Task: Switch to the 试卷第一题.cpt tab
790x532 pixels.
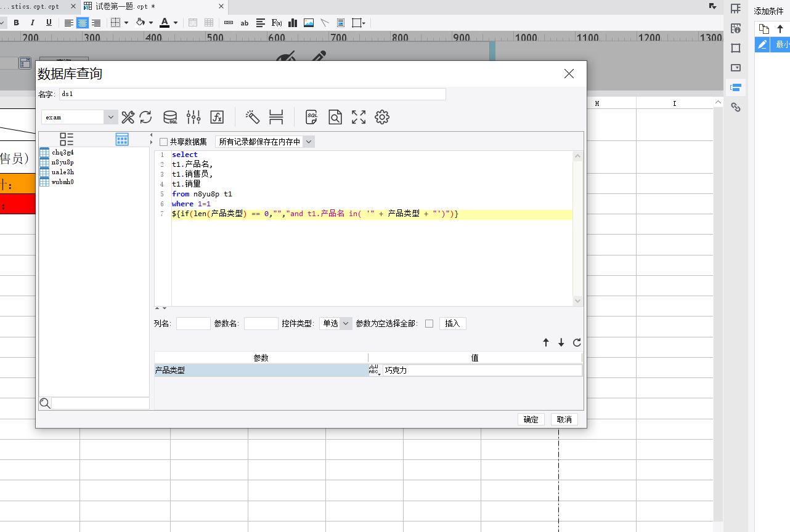Action: pos(126,6)
